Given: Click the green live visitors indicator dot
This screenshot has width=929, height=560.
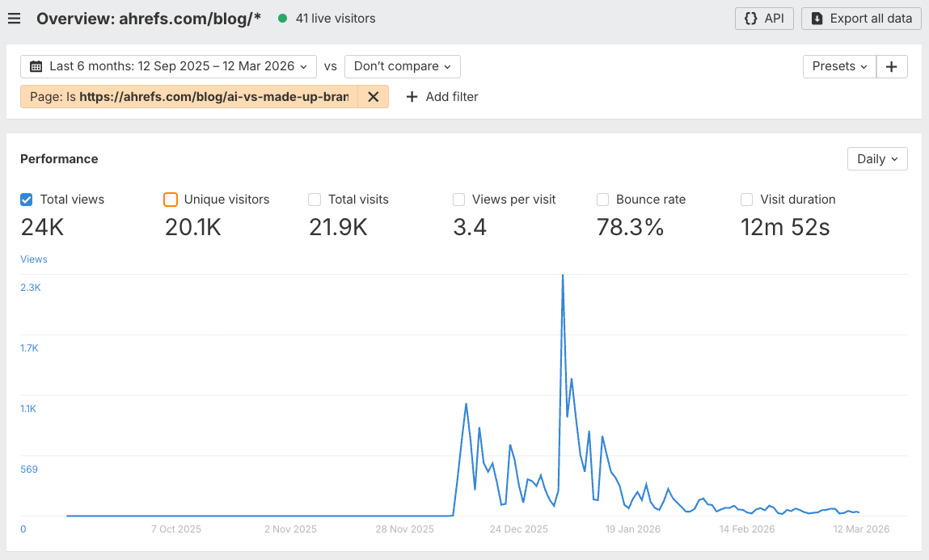Looking at the screenshot, I should click(281, 18).
